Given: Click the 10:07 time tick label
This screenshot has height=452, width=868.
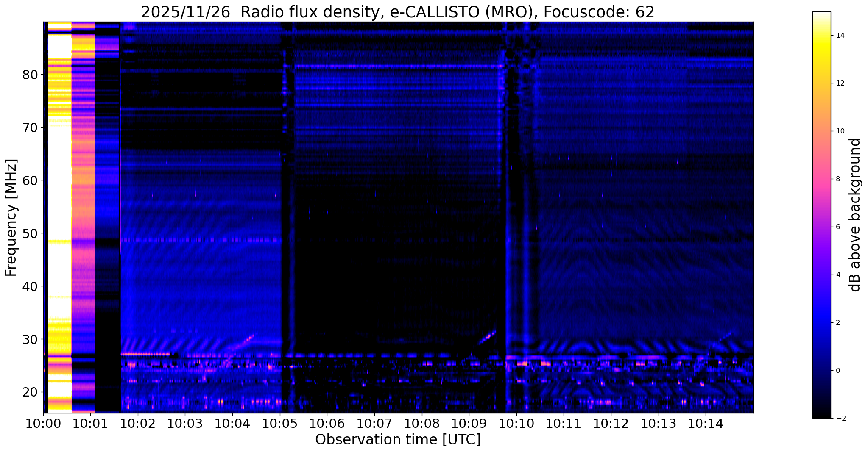Looking at the screenshot, I should [374, 423].
